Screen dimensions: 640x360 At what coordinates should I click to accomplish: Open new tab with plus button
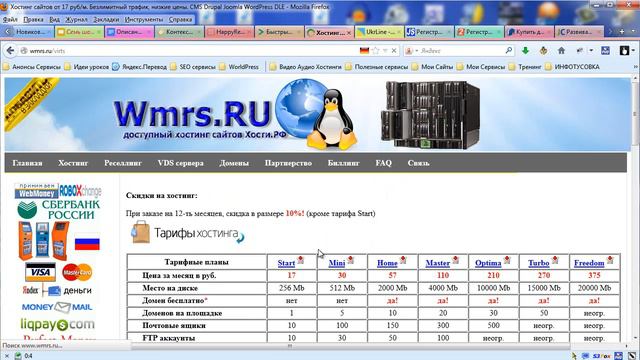(622, 31)
